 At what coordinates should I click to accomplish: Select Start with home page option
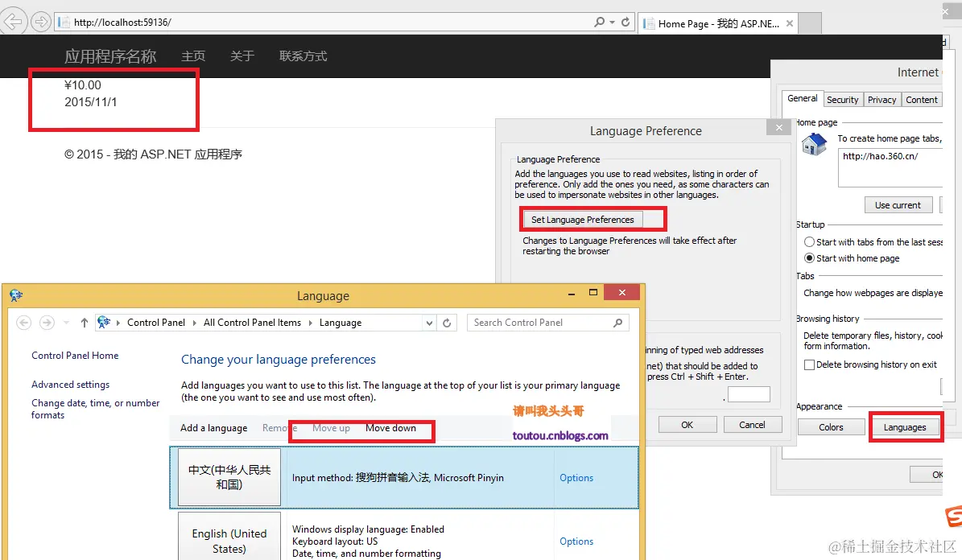point(808,257)
